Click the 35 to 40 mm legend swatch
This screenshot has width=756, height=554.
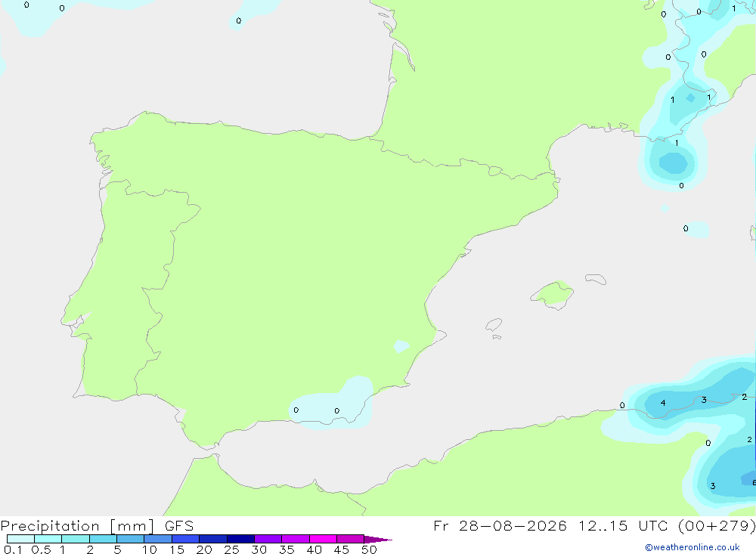pyautogui.click(x=295, y=539)
